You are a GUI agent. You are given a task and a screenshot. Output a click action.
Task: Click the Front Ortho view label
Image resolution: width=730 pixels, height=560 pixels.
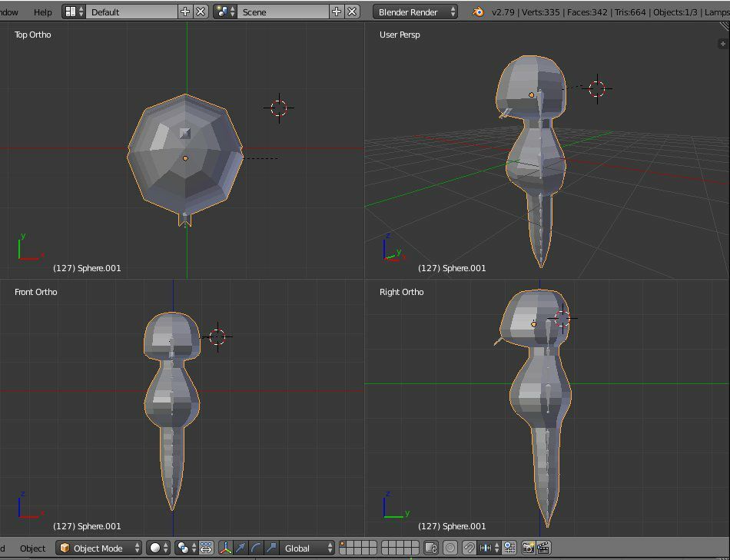pos(36,292)
